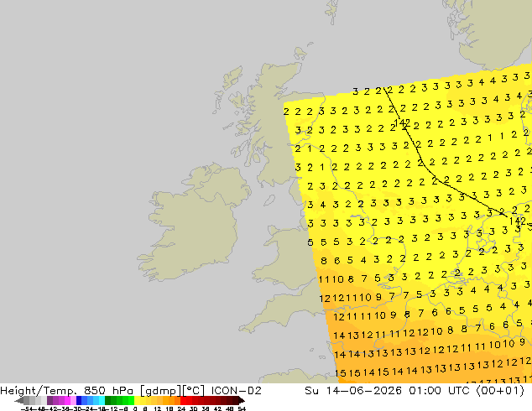
Task: Select the '(00+01)' forecast step label
Action: (x=500, y=391)
